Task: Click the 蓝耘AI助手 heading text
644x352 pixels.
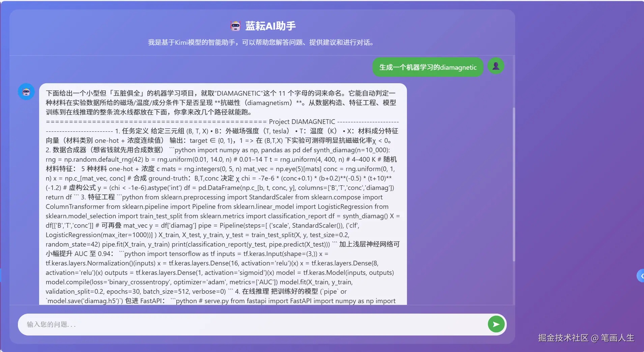Action: 270,26
